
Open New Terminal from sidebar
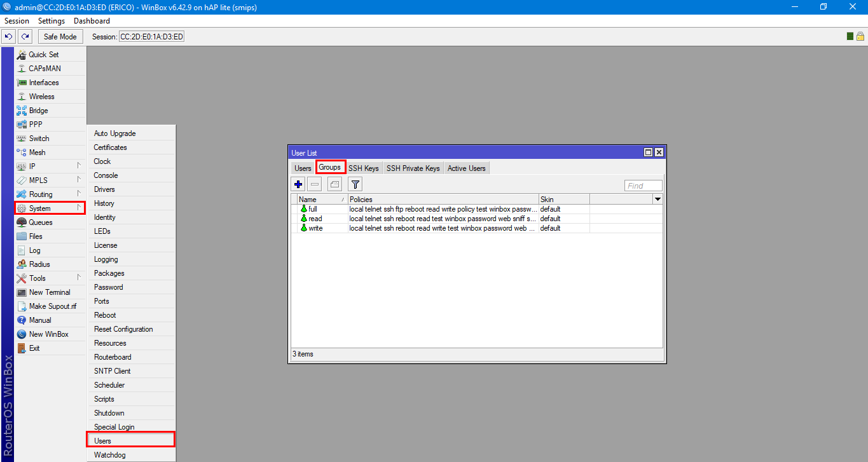(x=50, y=292)
